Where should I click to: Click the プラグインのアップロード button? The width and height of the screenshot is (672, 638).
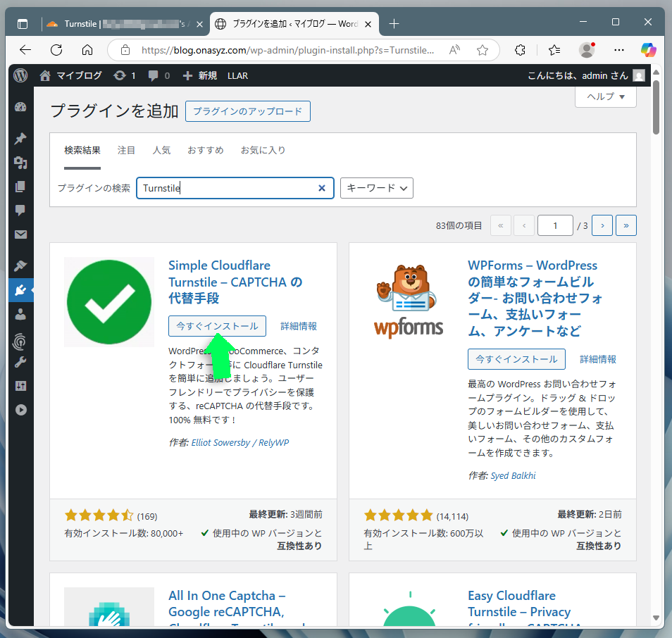(x=247, y=111)
